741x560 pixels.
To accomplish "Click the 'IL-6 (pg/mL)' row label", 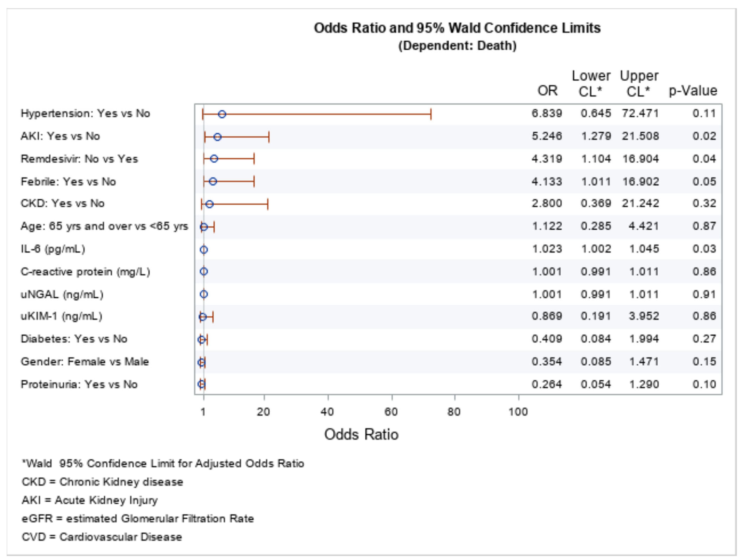I will point(53,249).
